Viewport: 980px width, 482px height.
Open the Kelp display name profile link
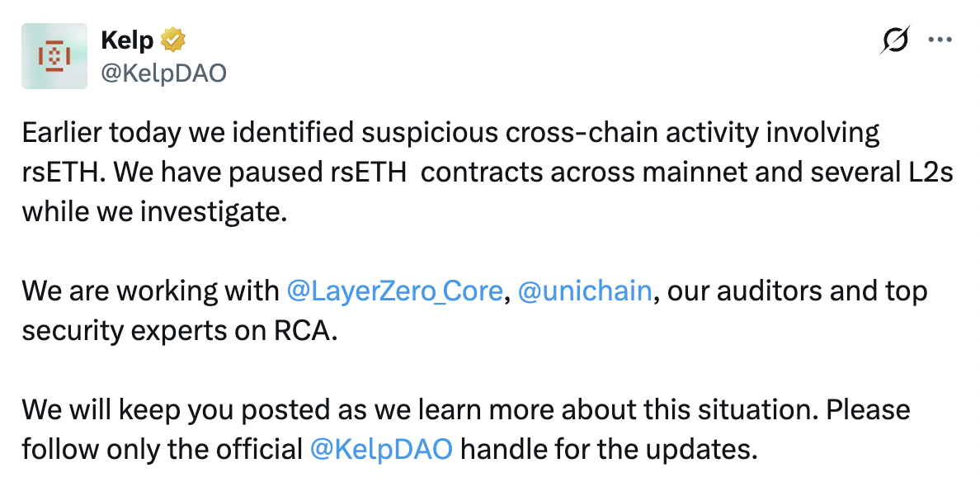pyautogui.click(x=126, y=40)
